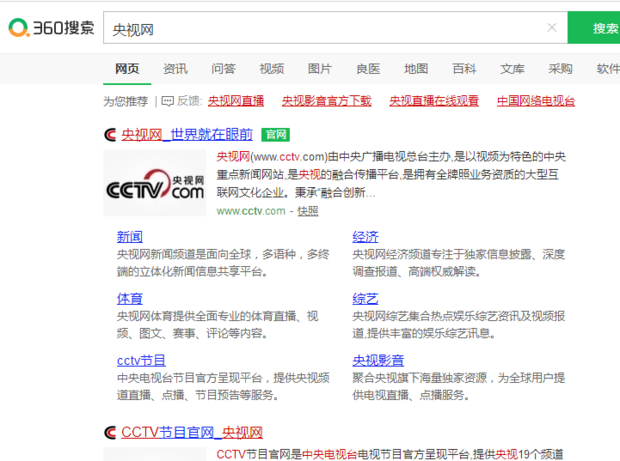The width and height of the screenshot is (620, 461).
Task: Open the 文库 tab
Action: (x=512, y=69)
